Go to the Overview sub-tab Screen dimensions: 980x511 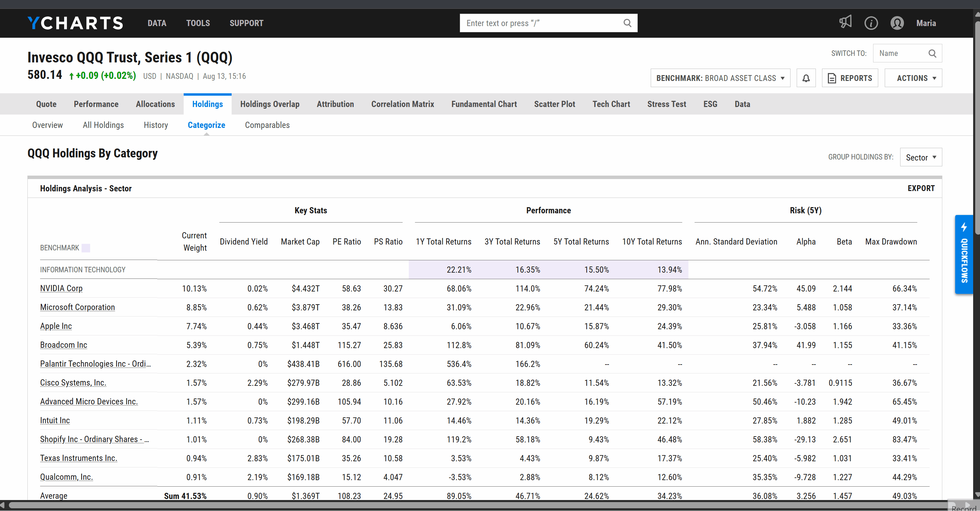tap(47, 125)
